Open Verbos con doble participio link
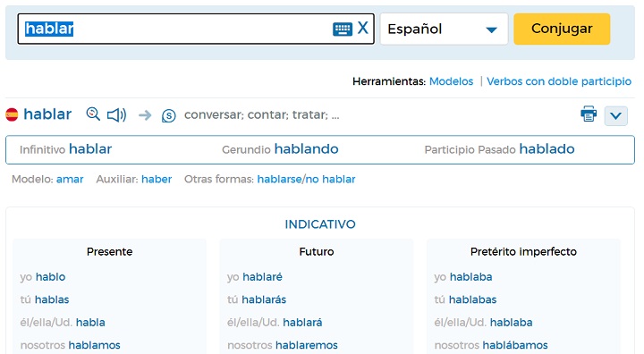This screenshot has height=354, width=644. [x=559, y=81]
